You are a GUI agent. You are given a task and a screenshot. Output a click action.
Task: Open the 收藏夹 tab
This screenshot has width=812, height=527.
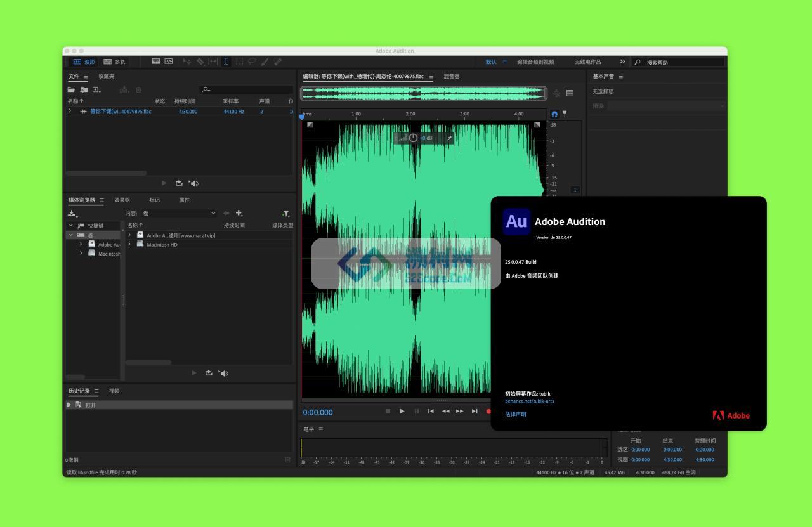107,76
